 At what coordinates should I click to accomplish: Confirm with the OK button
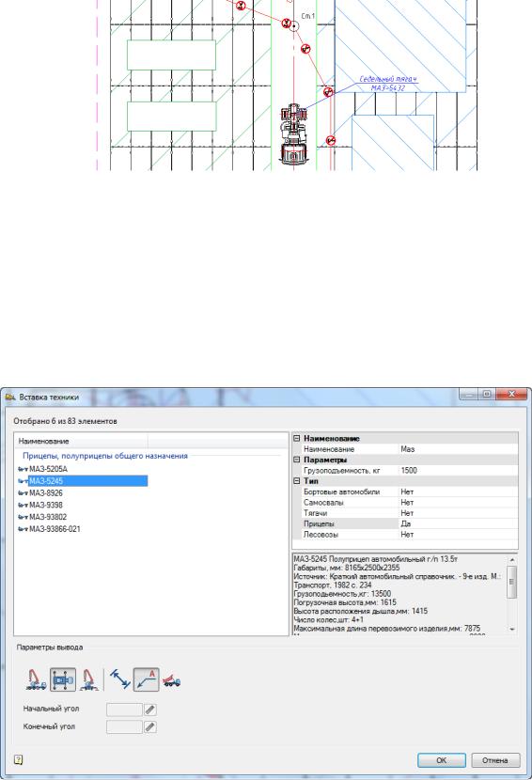click(442, 760)
